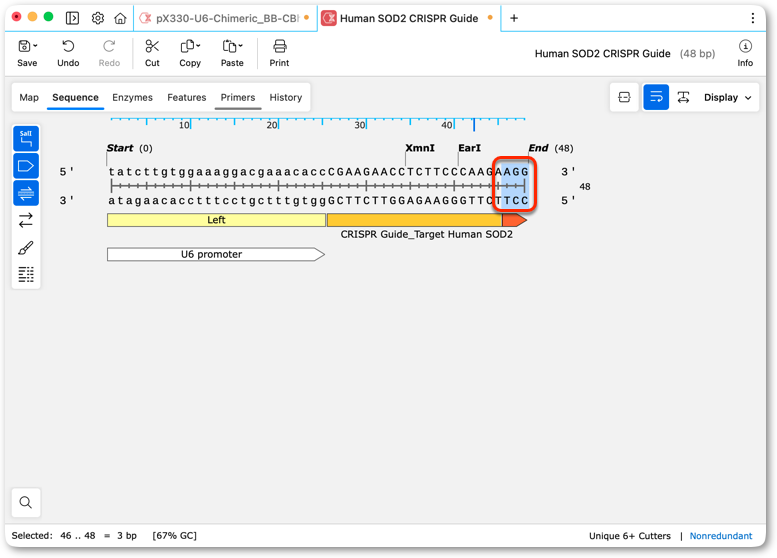Go to the home screen icon
This screenshot has height=558, width=777.
pyautogui.click(x=120, y=18)
